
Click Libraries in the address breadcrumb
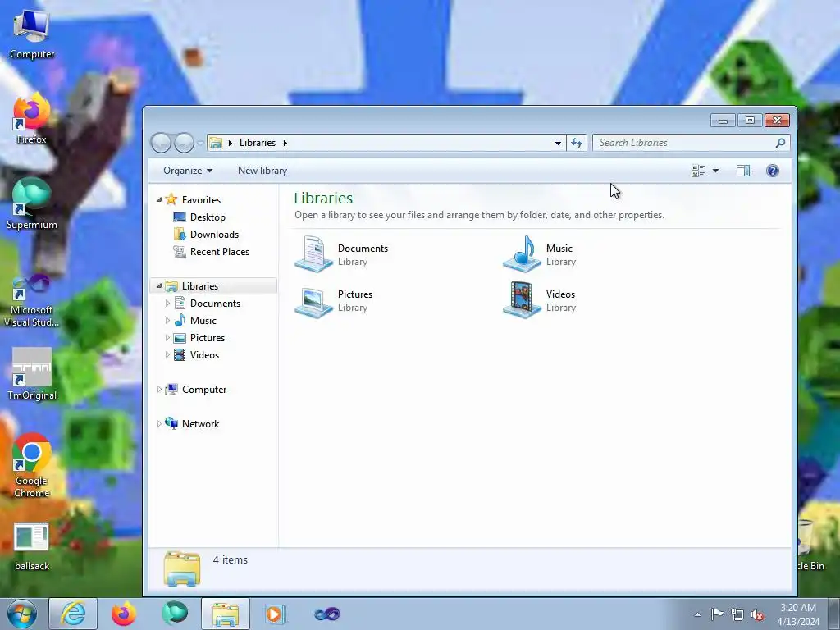click(257, 143)
